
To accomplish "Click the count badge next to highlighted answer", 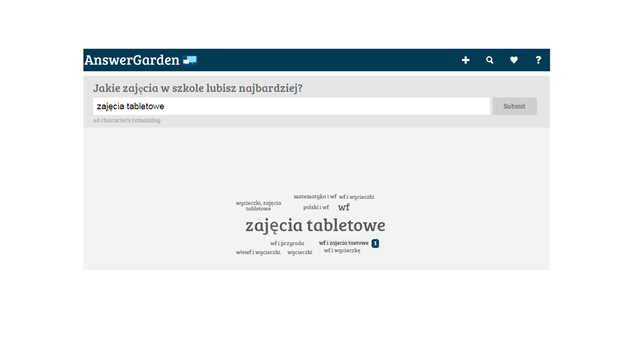I will pyautogui.click(x=375, y=243).
